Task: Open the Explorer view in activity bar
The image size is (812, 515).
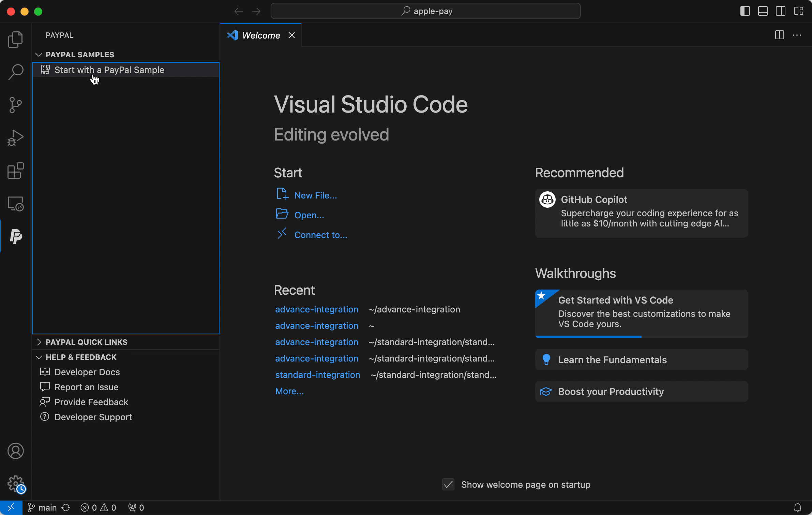Action: pos(15,39)
